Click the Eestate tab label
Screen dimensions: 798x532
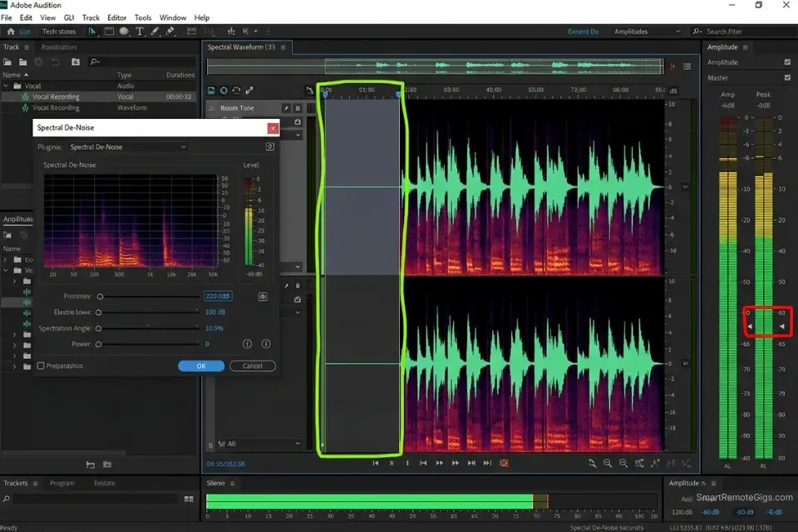click(105, 483)
